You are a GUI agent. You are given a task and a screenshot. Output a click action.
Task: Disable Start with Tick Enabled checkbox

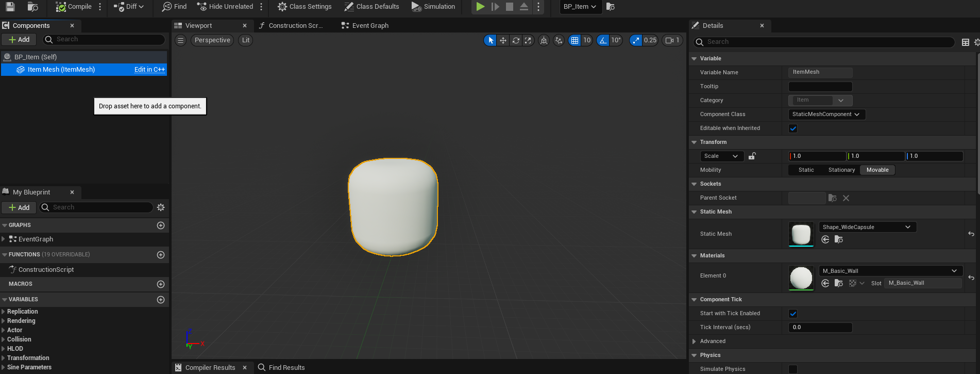pos(793,314)
